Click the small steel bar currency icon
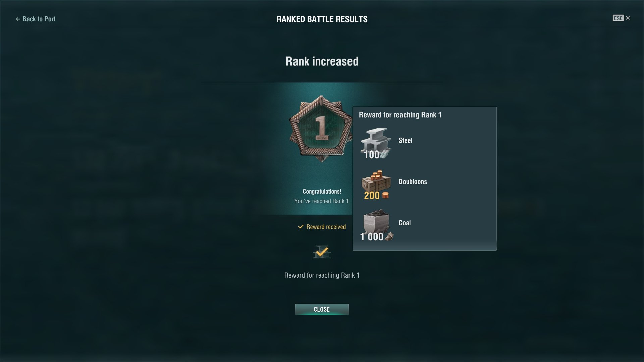 pyautogui.click(x=384, y=155)
